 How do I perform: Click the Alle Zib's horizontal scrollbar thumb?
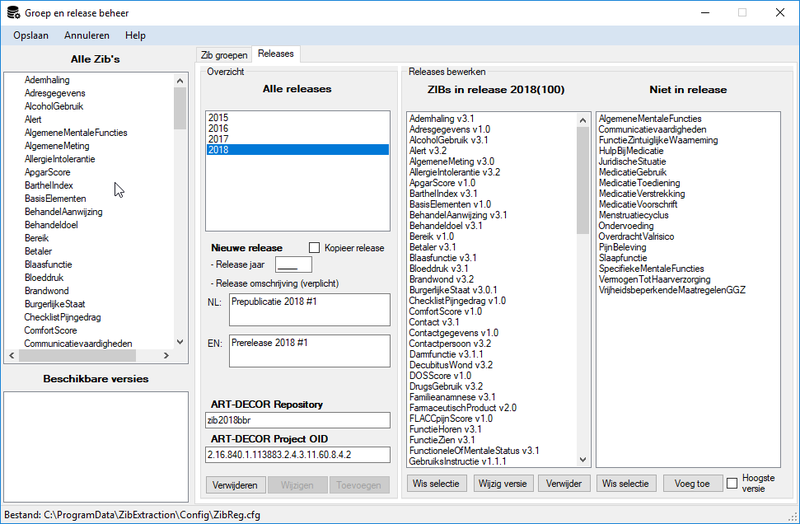click(x=78, y=355)
